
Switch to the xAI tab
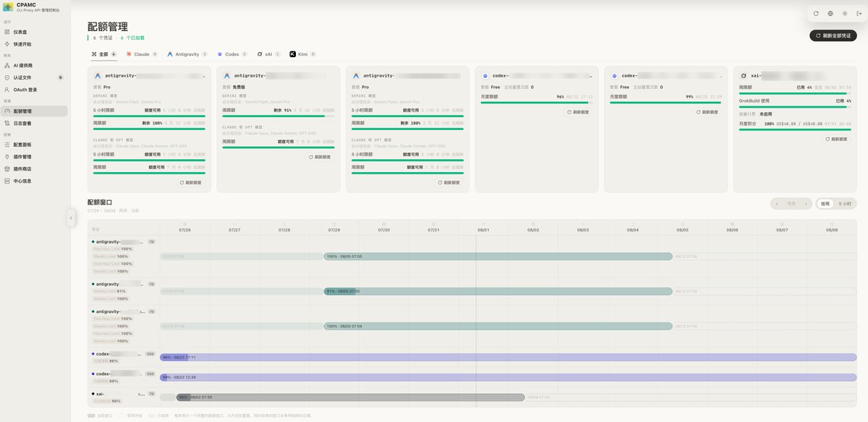click(x=268, y=54)
